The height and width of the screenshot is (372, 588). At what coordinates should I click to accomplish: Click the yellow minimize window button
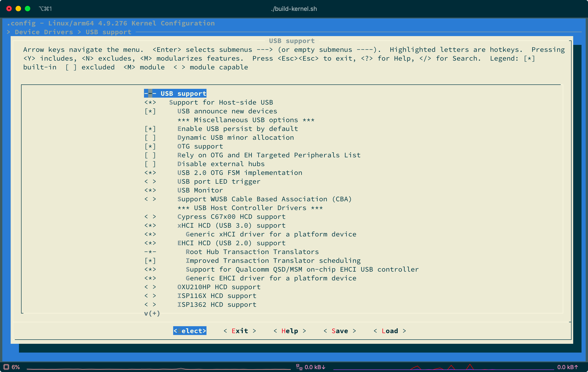click(18, 9)
